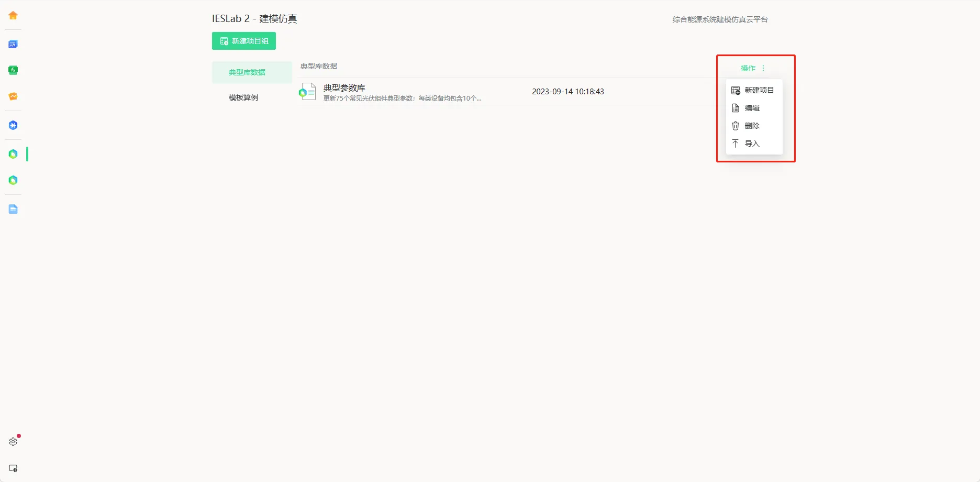980x482 pixels.
Task: Click the 典型库数据 list header text
Action: pyautogui.click(x=319, y=66)
